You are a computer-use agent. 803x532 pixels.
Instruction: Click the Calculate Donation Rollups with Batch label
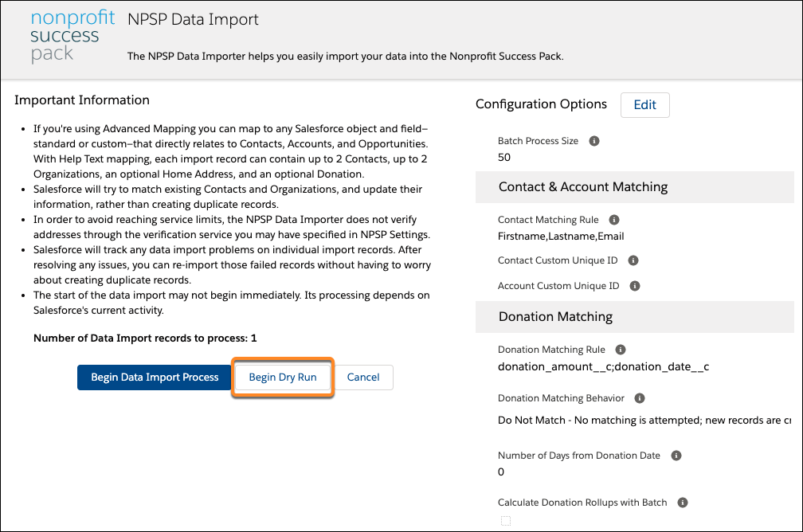582,503
